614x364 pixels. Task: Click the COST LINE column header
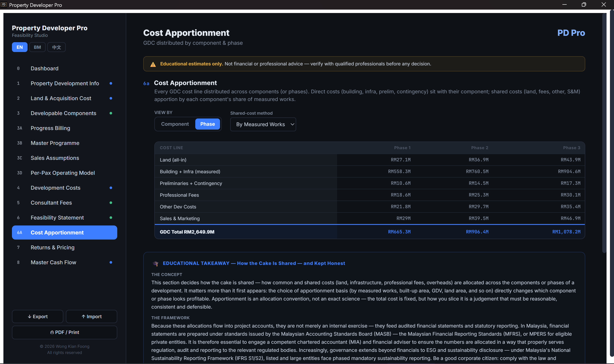click(171, 148)
